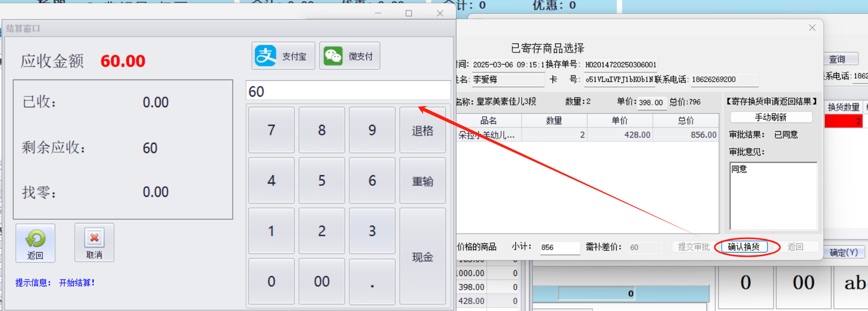The width and height of the screenshot is (868, 311).
Task: Click the red cell showing 2
Action: [844, 122]
